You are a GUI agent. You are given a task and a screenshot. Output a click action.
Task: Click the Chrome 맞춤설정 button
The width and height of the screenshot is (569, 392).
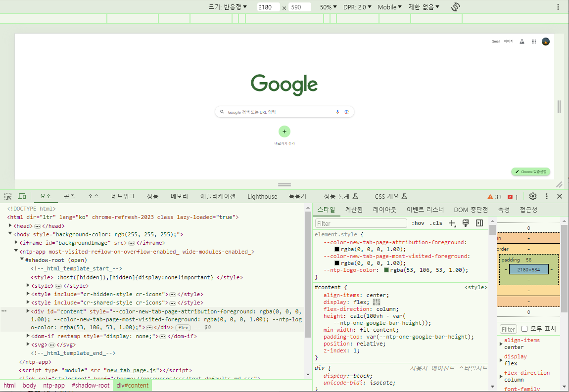pos(530,172)
